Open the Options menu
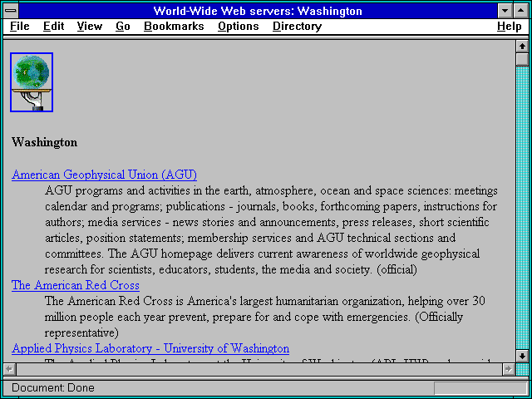Screen dimensions: 532x399 tap(239, 27)
